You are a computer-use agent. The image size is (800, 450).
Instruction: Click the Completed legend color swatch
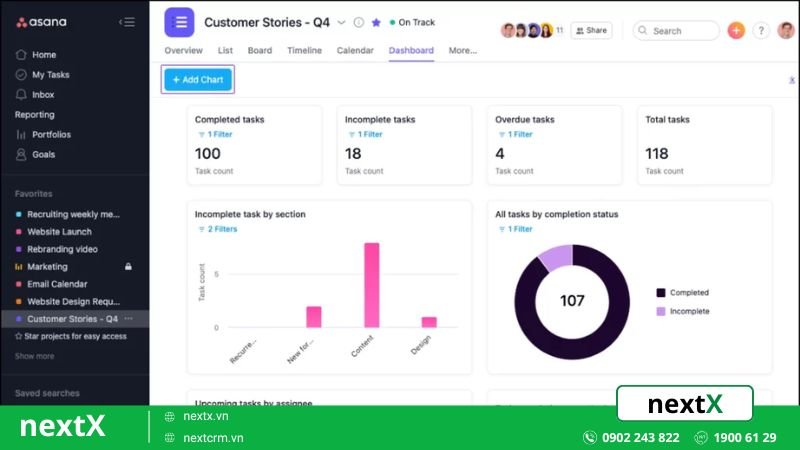tap(661, 292)
